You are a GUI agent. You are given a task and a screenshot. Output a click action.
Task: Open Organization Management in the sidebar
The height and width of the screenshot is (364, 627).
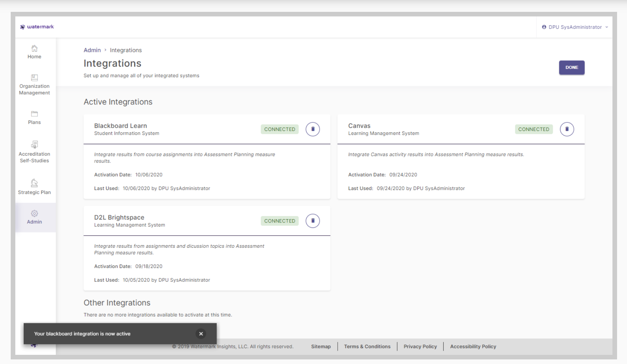34,85
